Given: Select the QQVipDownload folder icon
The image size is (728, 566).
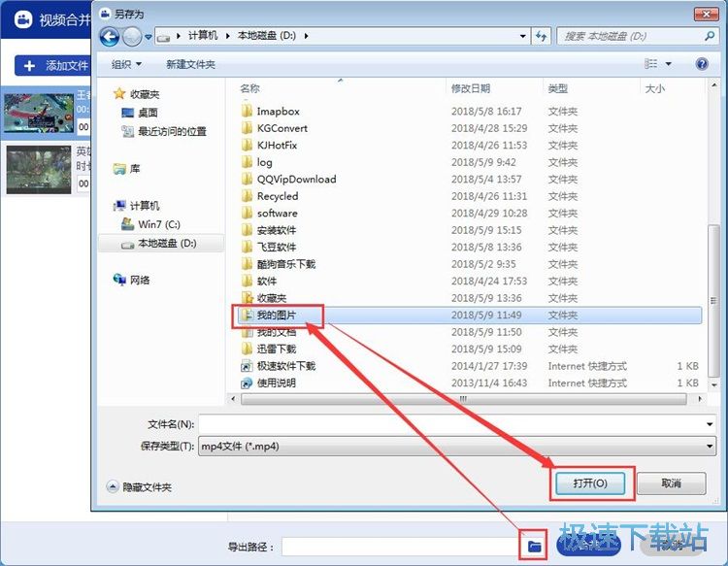Looking at the screenshot, I should pyautogui.click(x=247, y=179).
